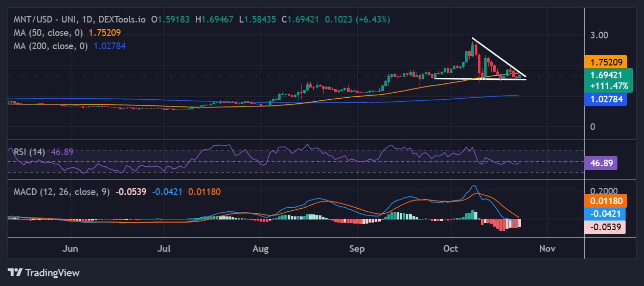
Task: Select the blue -0.0421 MACD tag
Action: click(605, 214)
